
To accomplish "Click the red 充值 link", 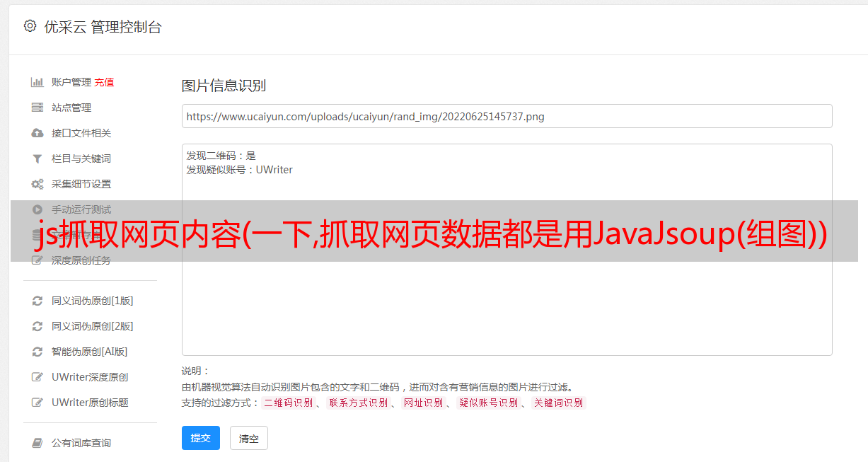I will pyautogui.click(x=104, y=82).
